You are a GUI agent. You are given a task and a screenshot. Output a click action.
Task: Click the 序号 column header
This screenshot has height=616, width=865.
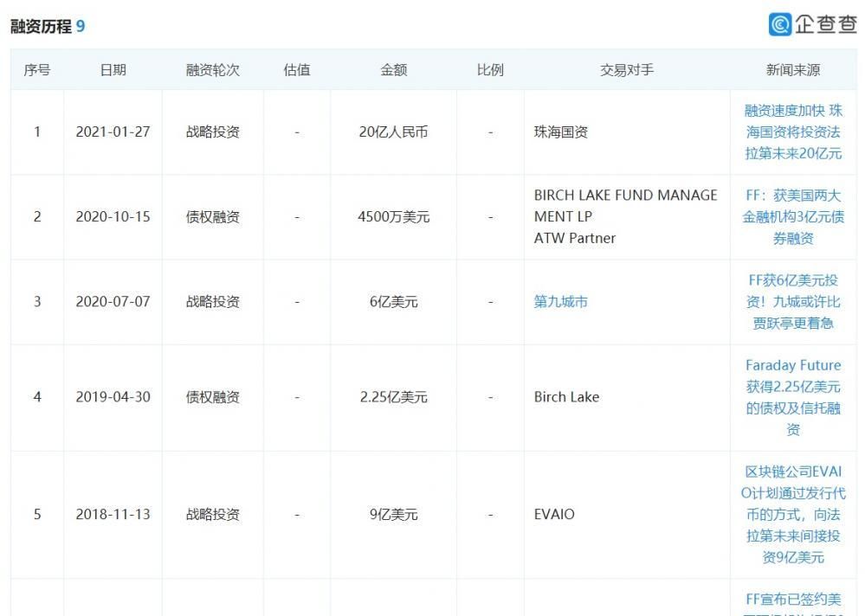[37, 70]
